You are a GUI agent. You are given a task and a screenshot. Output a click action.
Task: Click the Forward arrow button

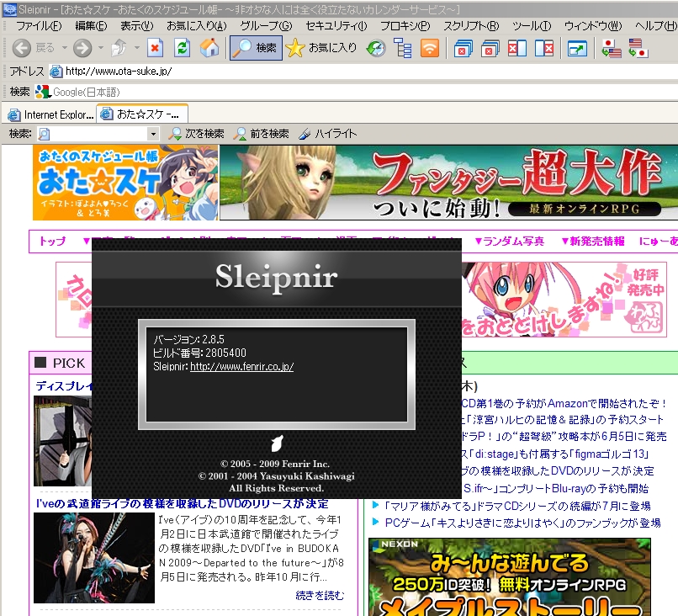pos(82,48)
